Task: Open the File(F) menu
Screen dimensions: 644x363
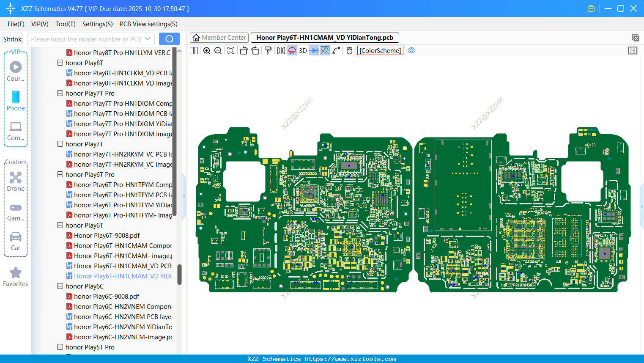Action: [x=16, y=24]
